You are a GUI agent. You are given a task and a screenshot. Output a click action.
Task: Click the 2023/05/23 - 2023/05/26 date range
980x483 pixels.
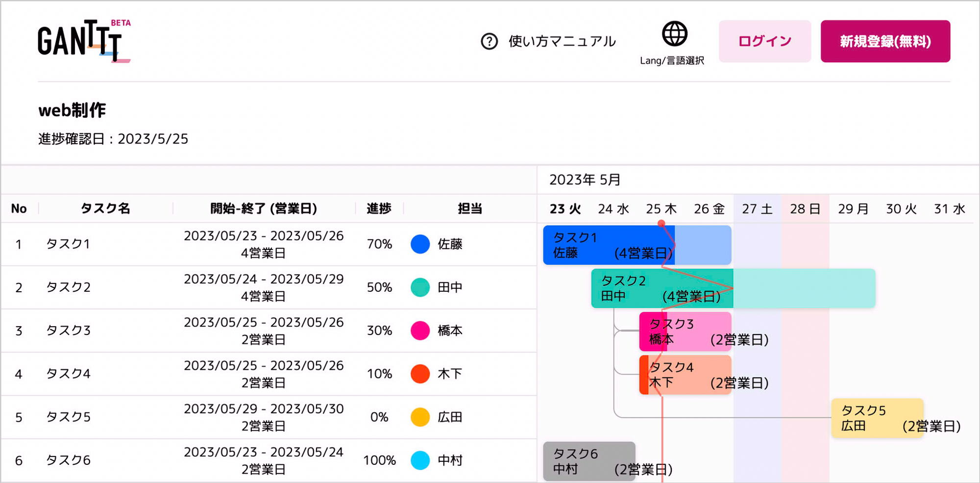(264, 236)
